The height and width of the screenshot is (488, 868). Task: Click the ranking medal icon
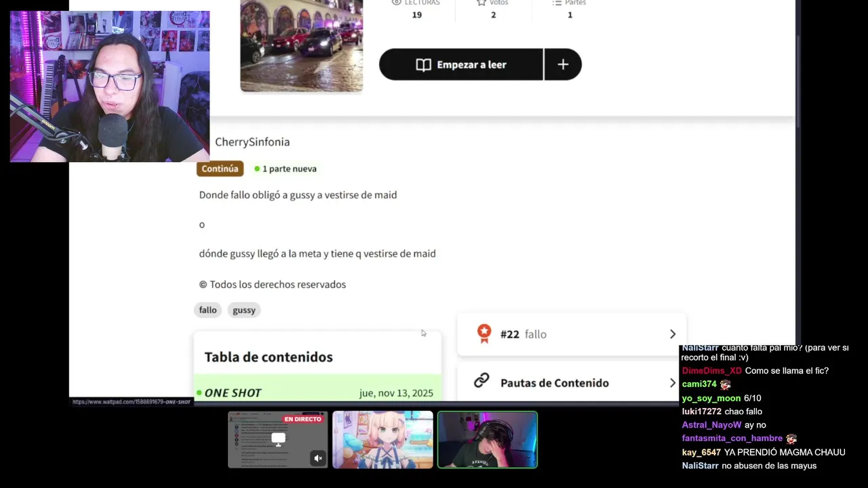coord(484,333)
